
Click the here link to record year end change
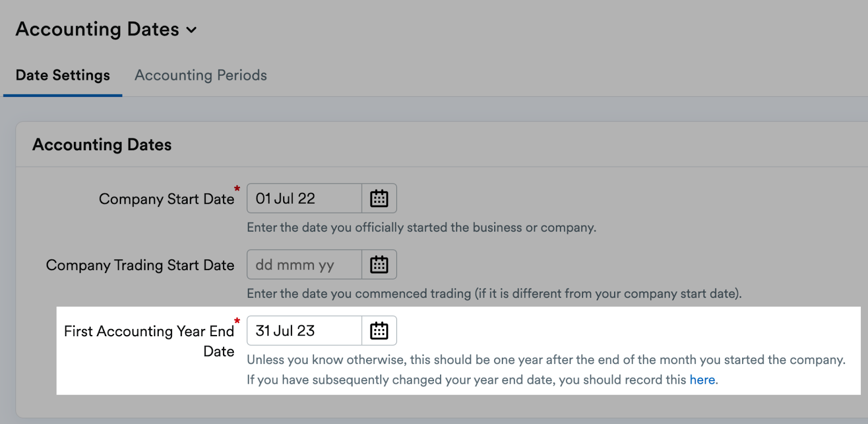[701, 380]
